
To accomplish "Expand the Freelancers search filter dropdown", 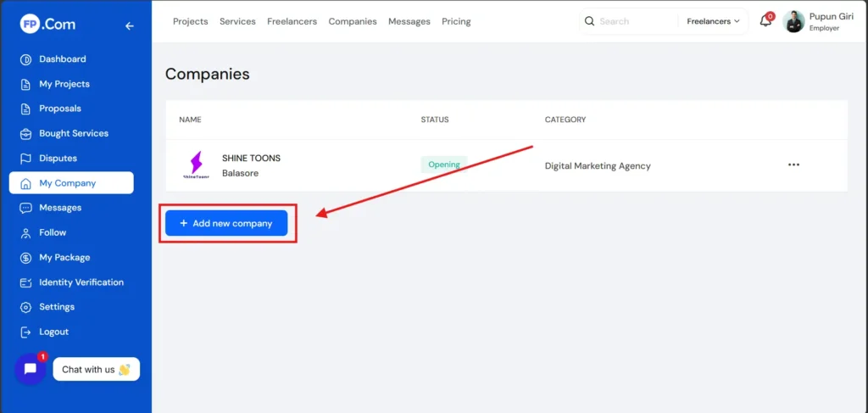I will (713, 21).
